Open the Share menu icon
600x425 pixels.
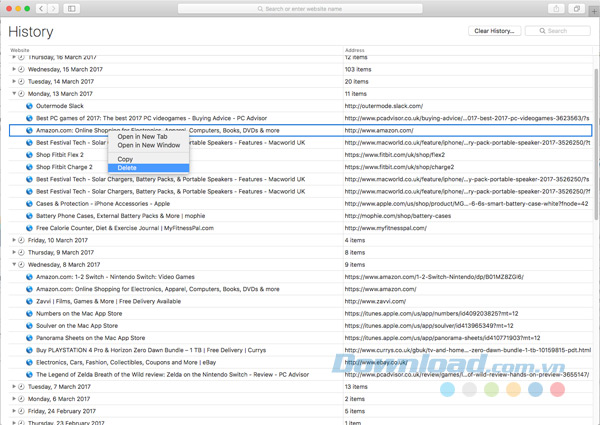(x=556, y=8)
